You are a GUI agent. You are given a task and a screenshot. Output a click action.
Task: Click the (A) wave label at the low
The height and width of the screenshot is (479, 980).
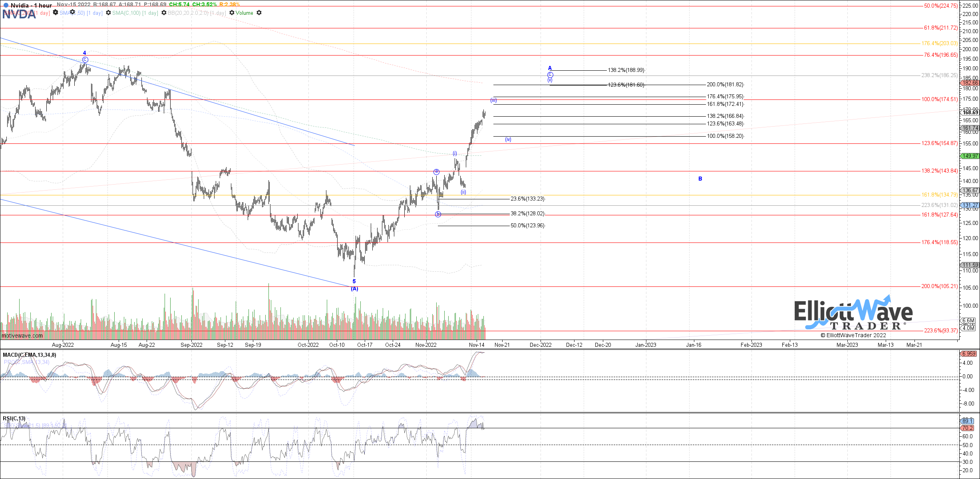[354, 288]
